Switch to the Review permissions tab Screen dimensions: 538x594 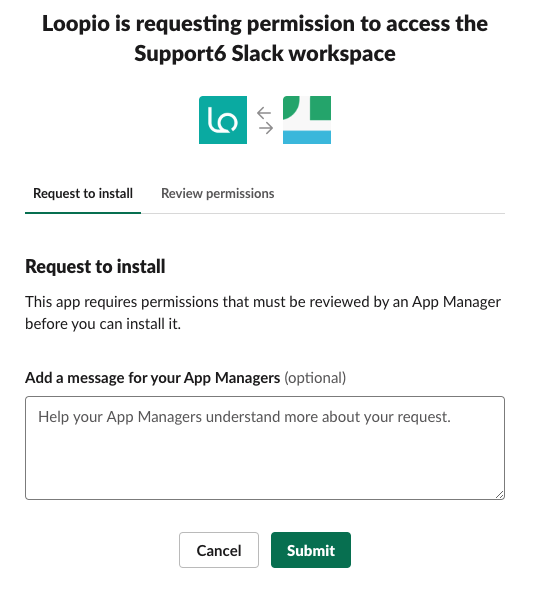click(217, 194)
